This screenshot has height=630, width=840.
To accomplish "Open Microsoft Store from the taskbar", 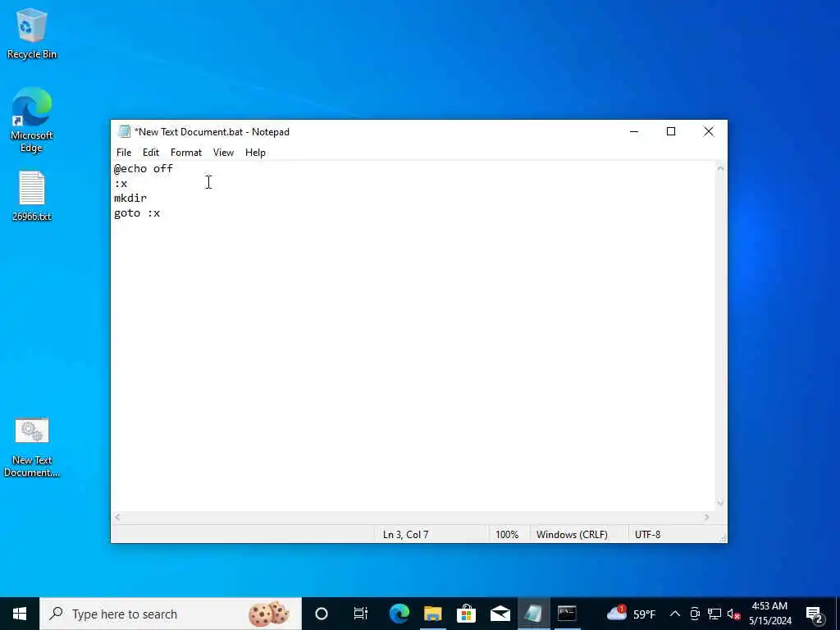I will click(x=466, y=614).
